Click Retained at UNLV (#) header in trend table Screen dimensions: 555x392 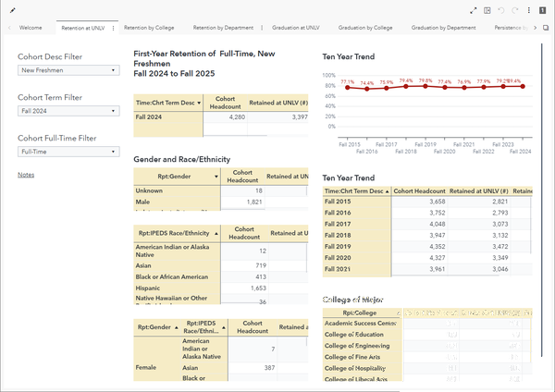coord(478,191)
